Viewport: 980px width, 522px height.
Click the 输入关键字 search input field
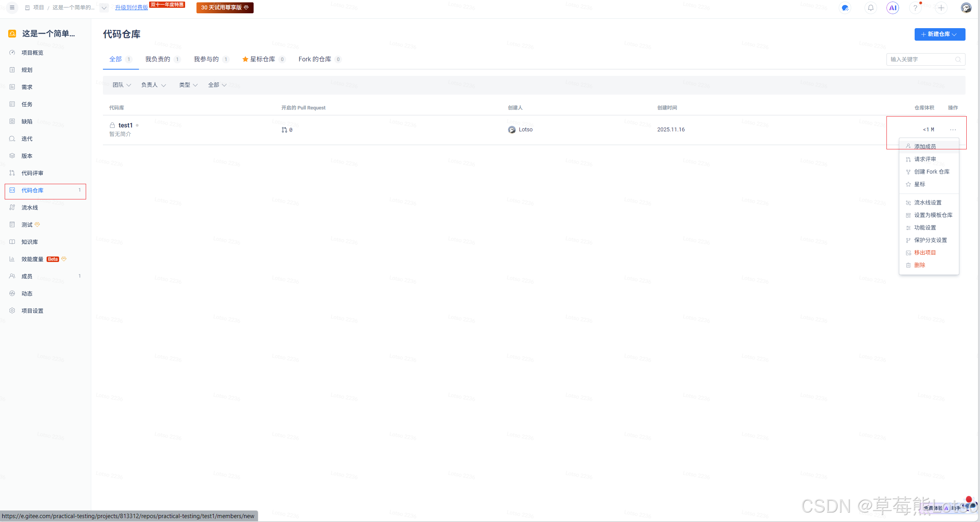click(920, 59)
